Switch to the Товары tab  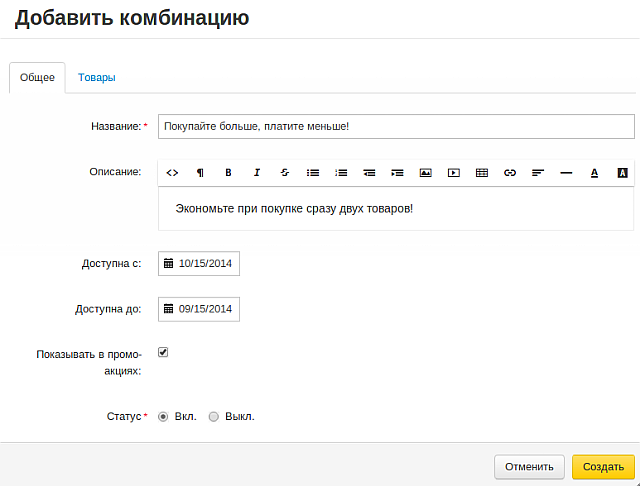[97, 78]
